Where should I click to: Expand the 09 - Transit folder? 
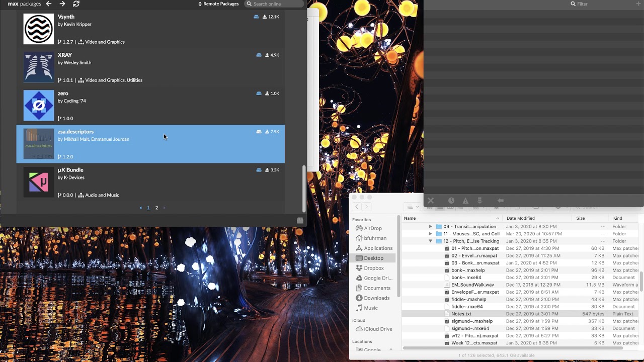[x=430, y=226]
